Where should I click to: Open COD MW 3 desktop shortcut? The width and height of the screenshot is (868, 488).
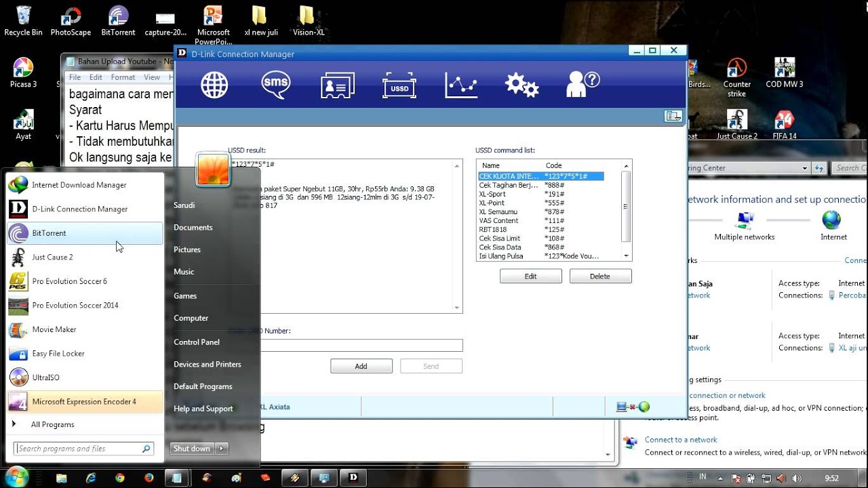[x=784, y=73]
